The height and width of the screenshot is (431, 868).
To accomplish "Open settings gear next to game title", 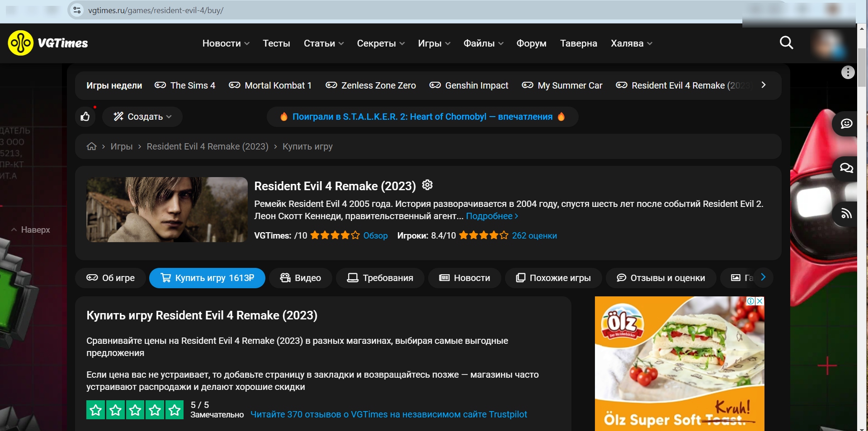I will (427, 185).
